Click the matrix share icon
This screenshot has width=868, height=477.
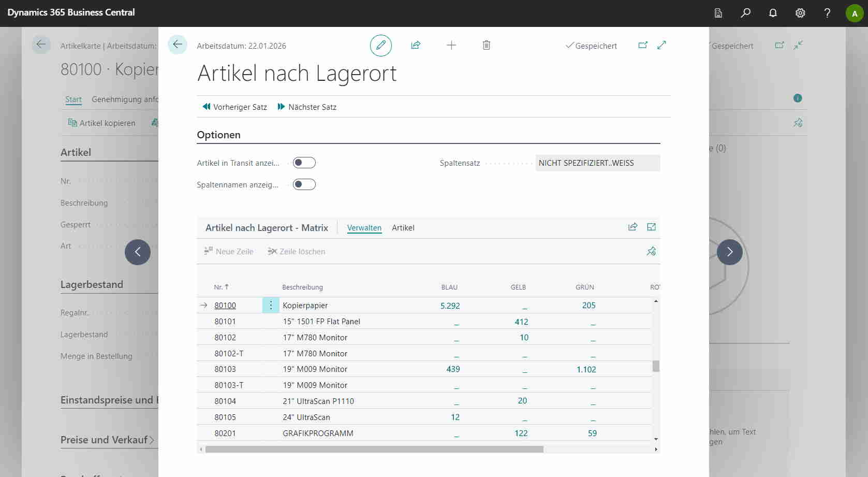(x=632, y=227)
